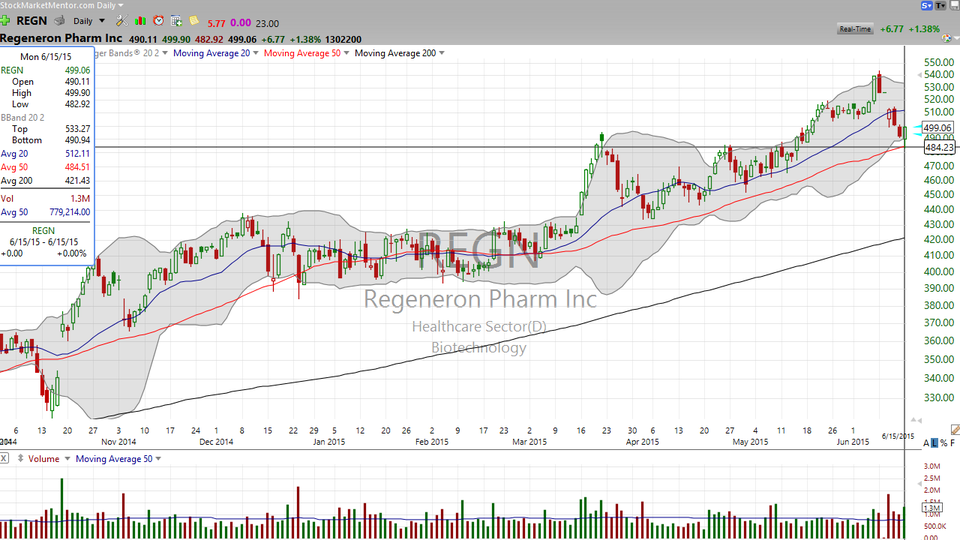Click the green and red bars chart-style icon

[140, 21]
